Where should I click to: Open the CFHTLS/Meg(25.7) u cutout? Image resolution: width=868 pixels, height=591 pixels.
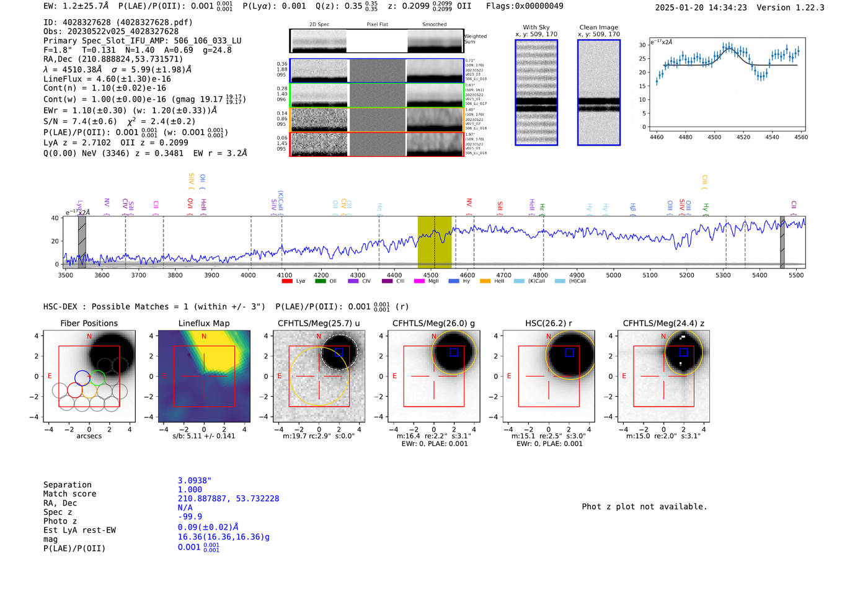[319, 376]
